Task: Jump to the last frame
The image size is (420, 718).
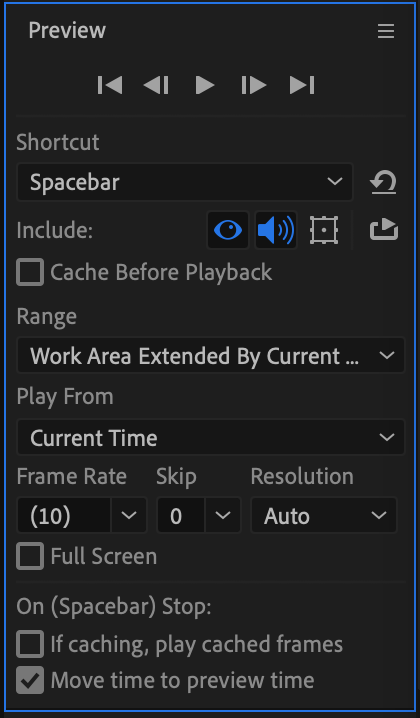Action: coord(302,85)
